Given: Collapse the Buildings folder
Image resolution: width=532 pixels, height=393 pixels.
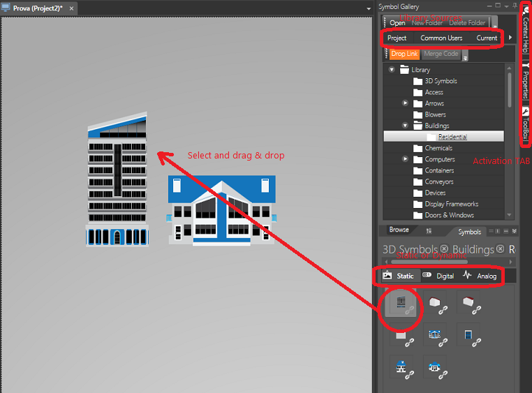Looking at the screenshot, I should click(405, 125).
